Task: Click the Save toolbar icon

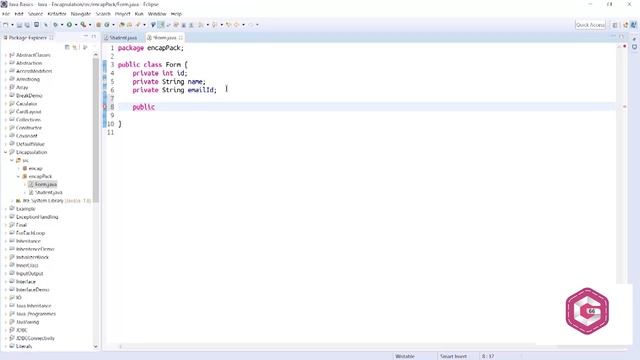Action: (x=19, y=25)
